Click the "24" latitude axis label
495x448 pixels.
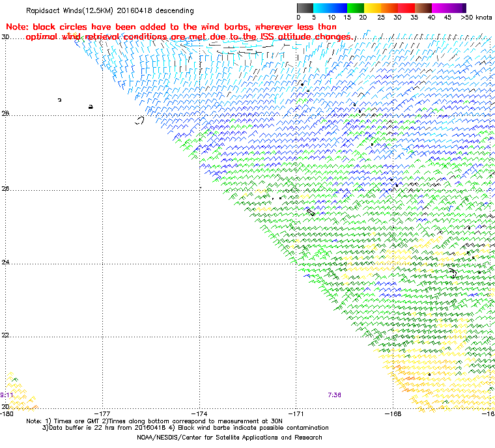pyautogui.click(x=5, y=262)
